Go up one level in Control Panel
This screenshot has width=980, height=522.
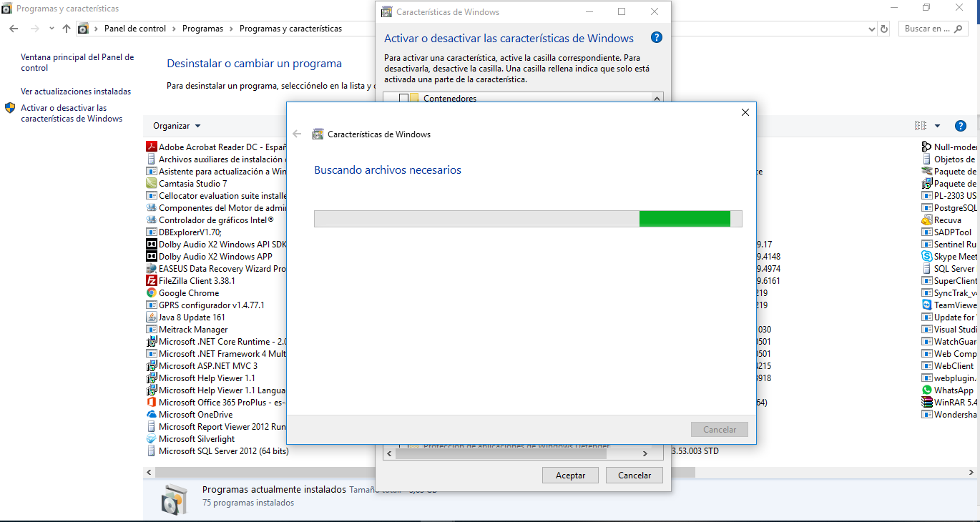click(67, 29)
